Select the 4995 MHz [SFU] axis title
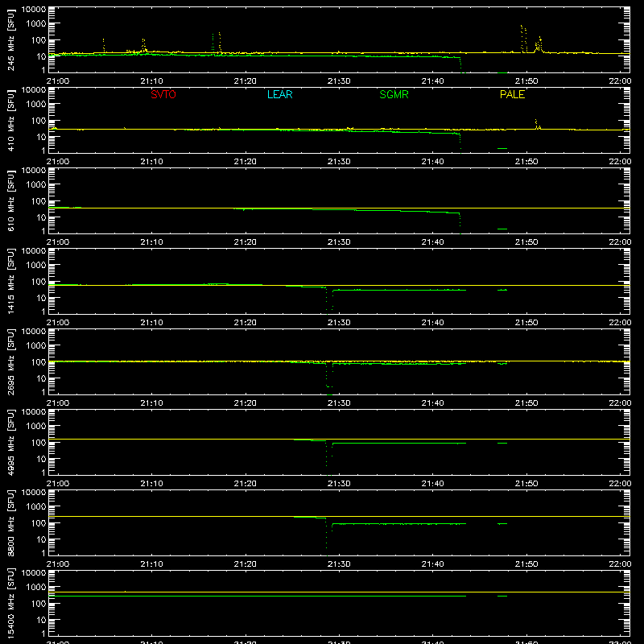Screen dimensions: 644x644 [11, 442]
